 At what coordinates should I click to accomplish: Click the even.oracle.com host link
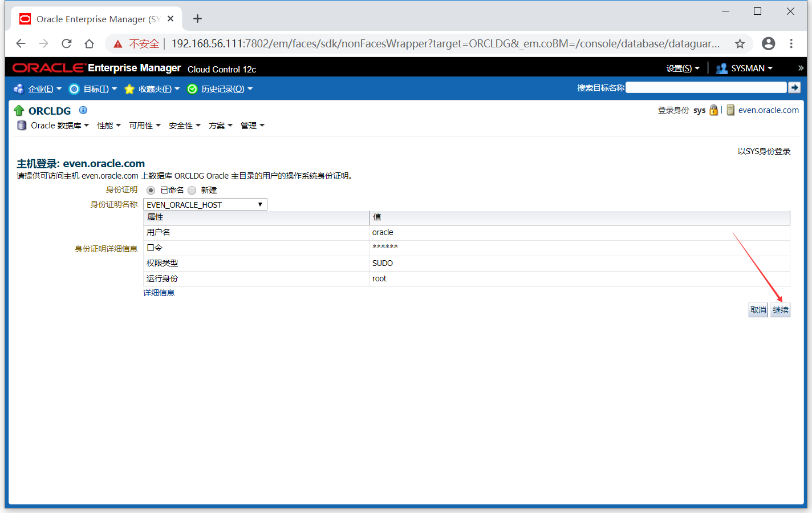[x=769, y=110]
